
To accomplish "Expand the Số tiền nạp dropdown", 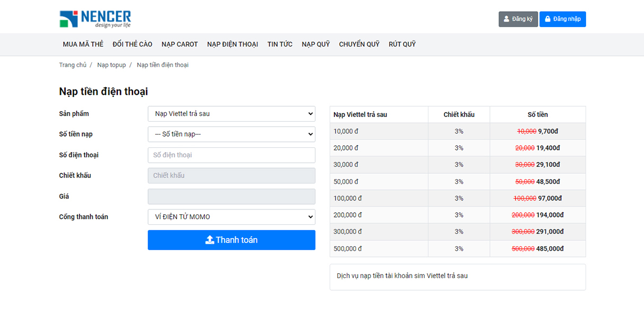I will pos(231,135).
